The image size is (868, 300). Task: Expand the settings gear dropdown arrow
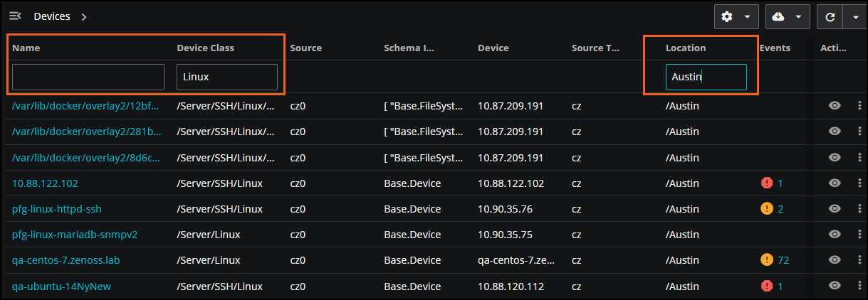[x=747, y=16]
